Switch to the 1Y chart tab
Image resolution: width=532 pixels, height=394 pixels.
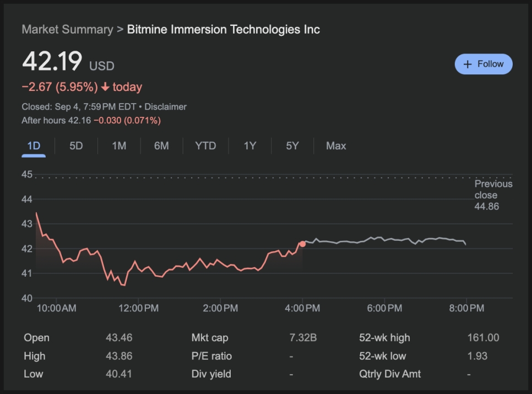pos(250,146)
